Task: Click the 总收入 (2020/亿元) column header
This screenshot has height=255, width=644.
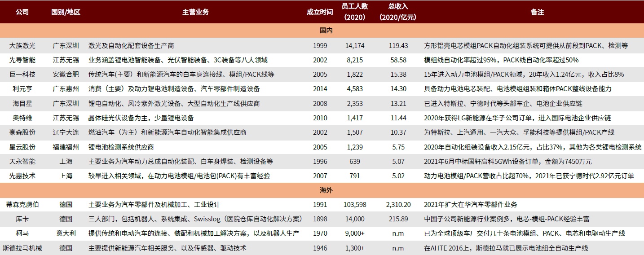Action: pyautogui.click(x=398, y=12)
